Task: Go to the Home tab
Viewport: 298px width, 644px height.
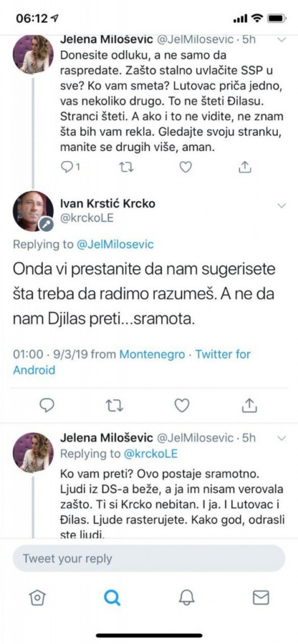Action: 37,597
